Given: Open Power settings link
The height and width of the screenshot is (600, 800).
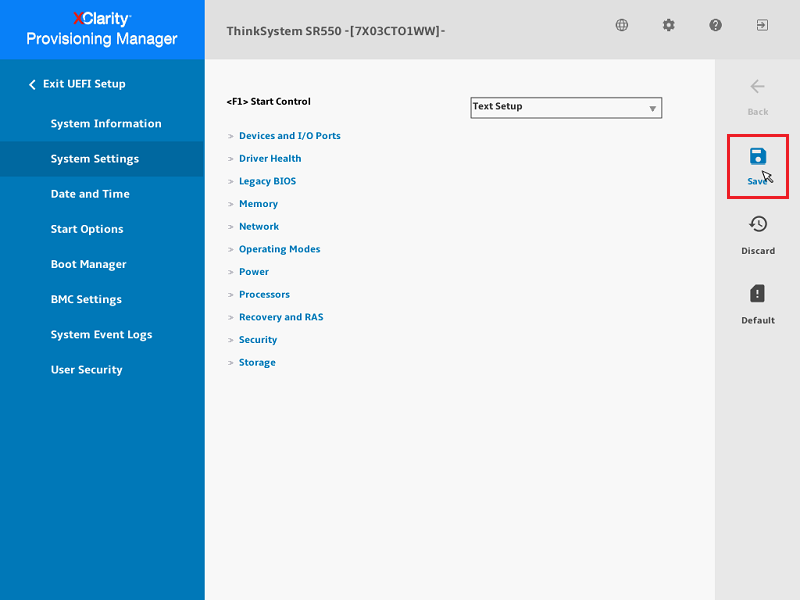Looking at the screenshot, I should [254, 272].
